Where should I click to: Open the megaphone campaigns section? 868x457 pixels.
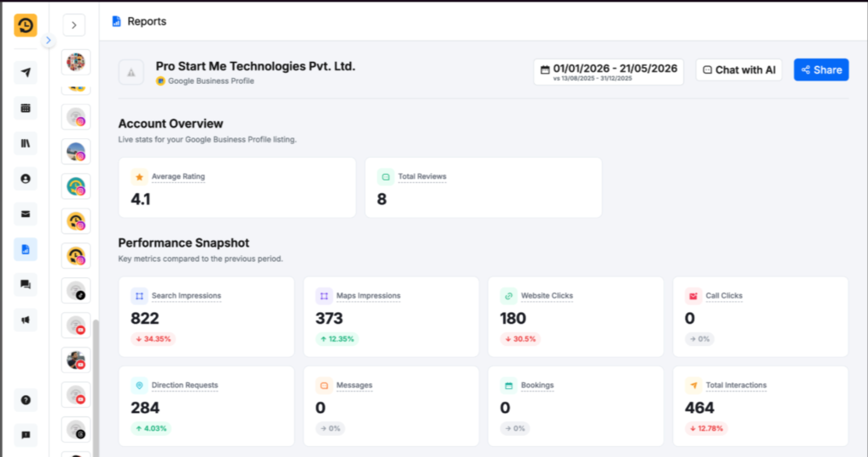(x=25, y=320)
